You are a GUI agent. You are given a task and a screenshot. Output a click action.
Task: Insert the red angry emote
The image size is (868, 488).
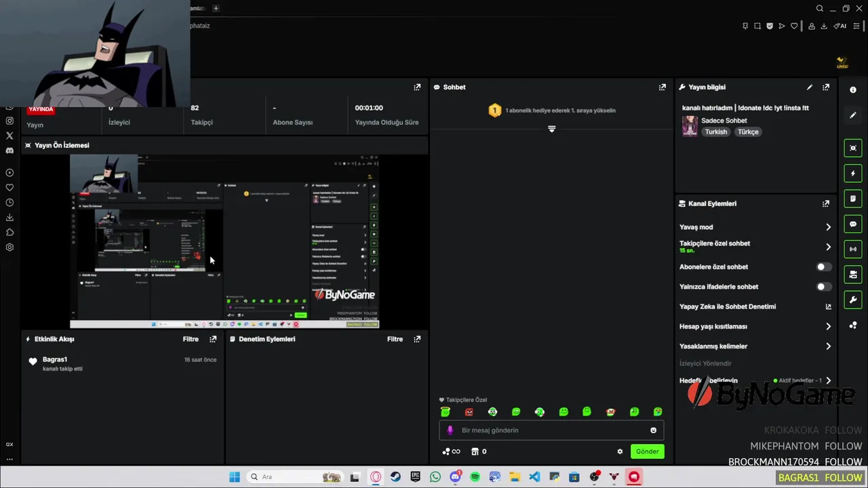pyautogui.click(x=469, y=411)
